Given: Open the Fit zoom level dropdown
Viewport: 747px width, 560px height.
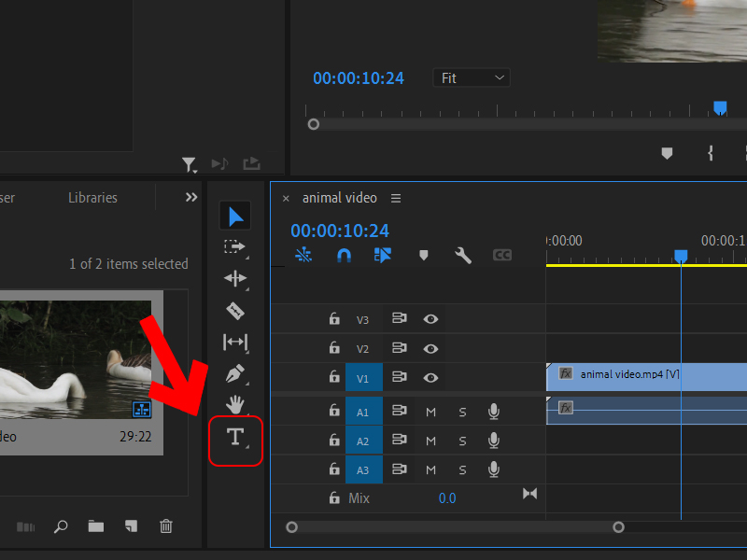Looking at the screenshot, I should coord(472,77).
